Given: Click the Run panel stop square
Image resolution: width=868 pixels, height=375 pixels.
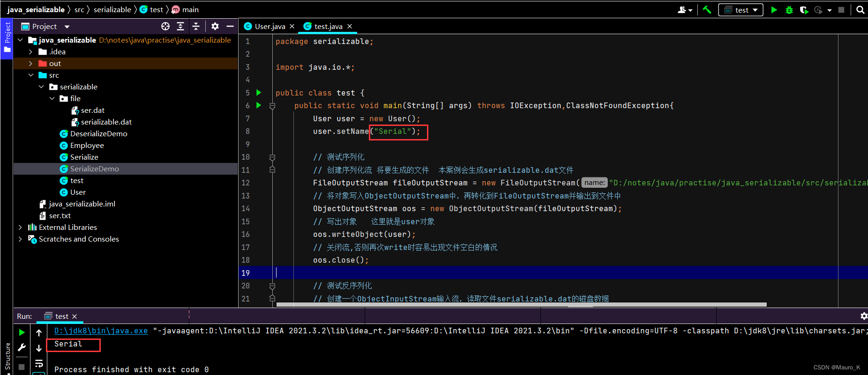Looking at the screenshot, I should pos(22,367).
